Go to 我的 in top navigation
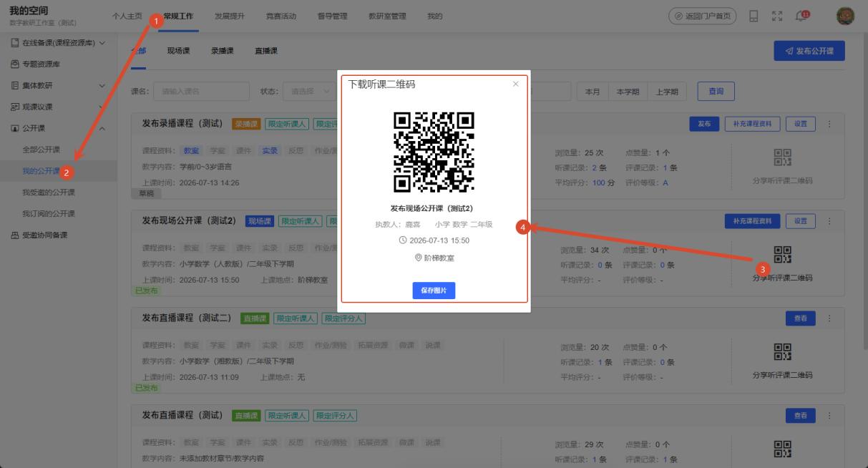 434,16
